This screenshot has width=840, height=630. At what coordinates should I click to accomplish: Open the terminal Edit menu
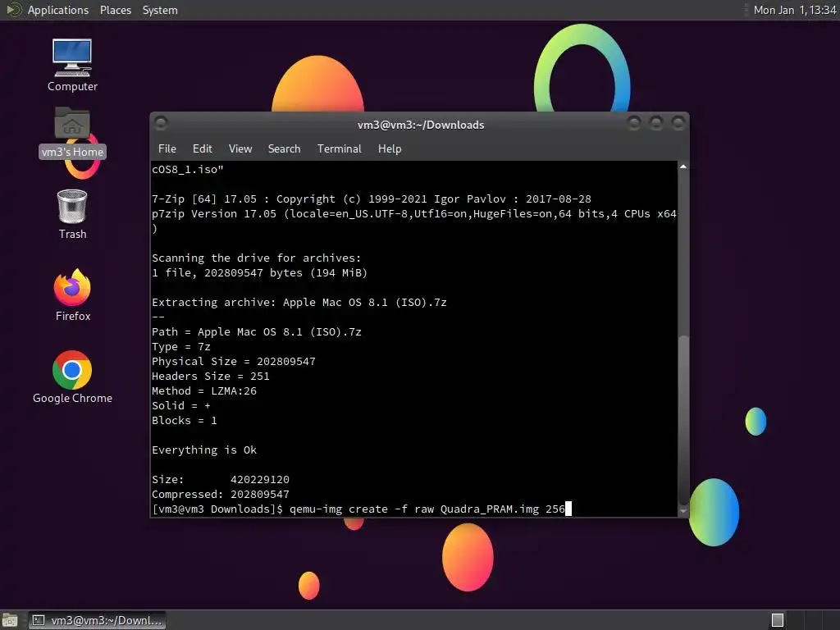pyautogui.click(x=202, y=149)
